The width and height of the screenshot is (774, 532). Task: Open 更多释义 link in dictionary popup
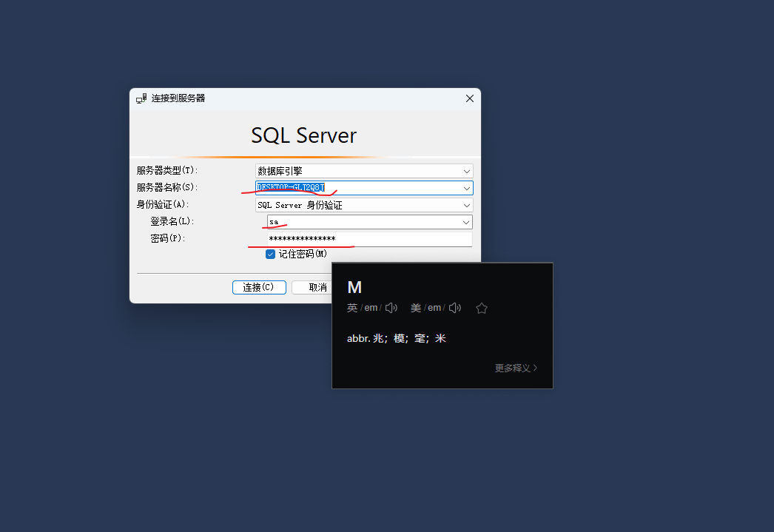(x=516, y=368)
